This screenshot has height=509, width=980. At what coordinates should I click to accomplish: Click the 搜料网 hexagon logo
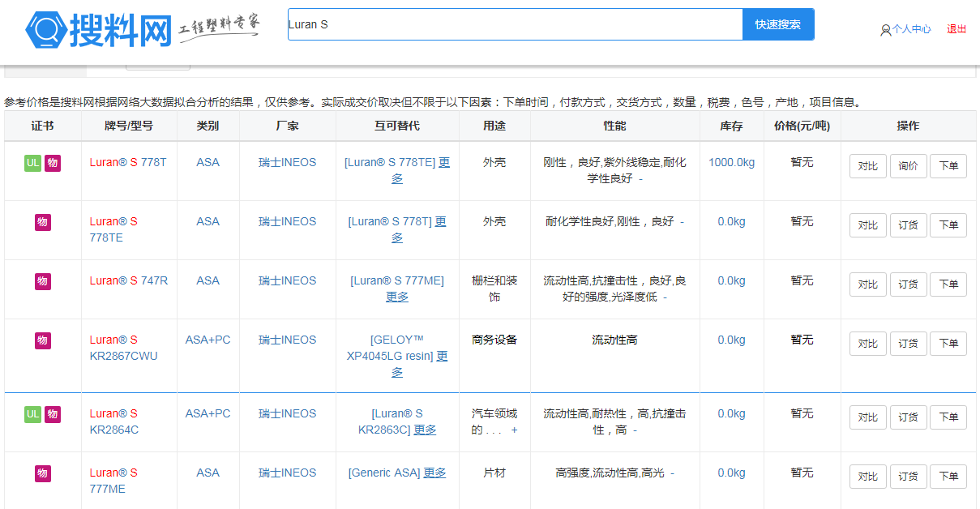[46, 30]
